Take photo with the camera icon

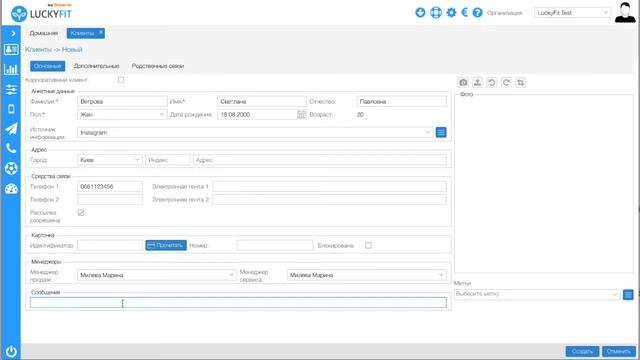[463, 82]
